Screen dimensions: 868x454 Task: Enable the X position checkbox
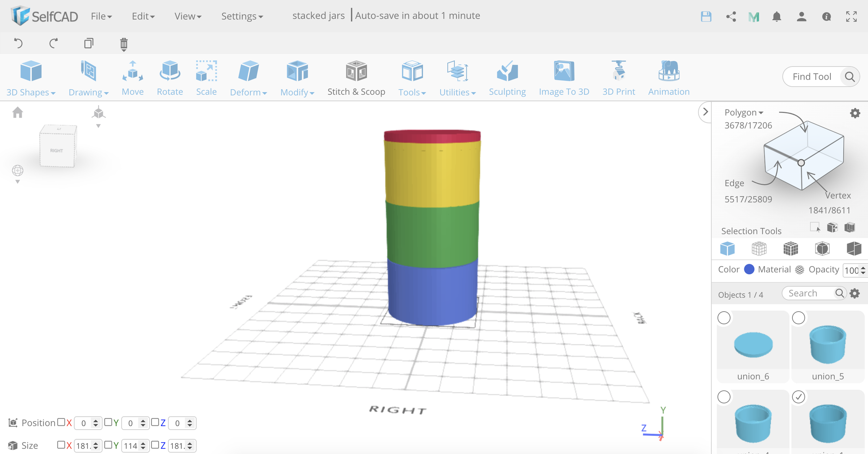pos(61,422)
